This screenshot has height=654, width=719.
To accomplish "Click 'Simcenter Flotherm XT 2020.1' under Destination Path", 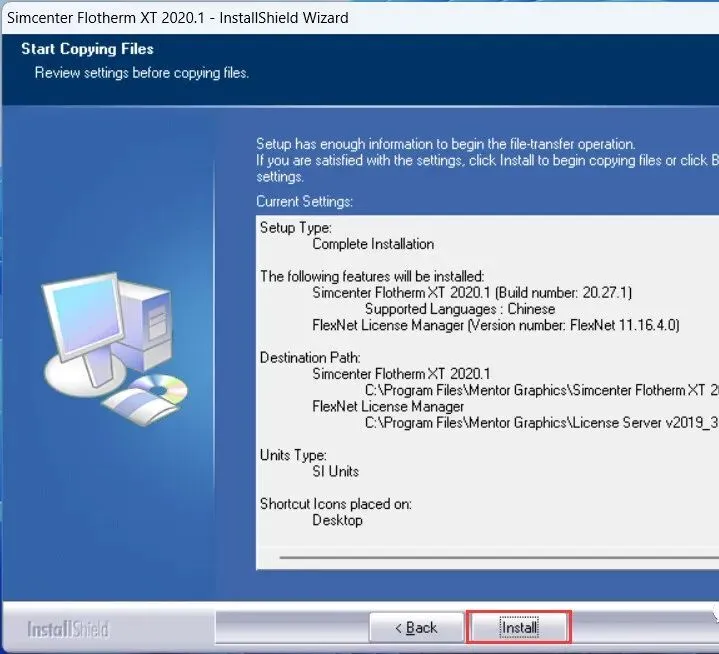I will [x=401, y=374].
